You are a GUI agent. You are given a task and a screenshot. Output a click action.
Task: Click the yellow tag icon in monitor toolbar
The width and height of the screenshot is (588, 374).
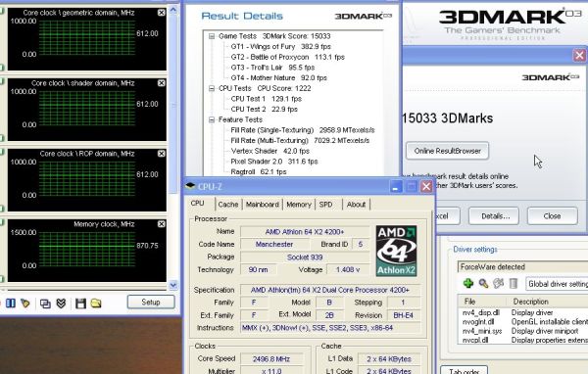[x=25, y=303]
